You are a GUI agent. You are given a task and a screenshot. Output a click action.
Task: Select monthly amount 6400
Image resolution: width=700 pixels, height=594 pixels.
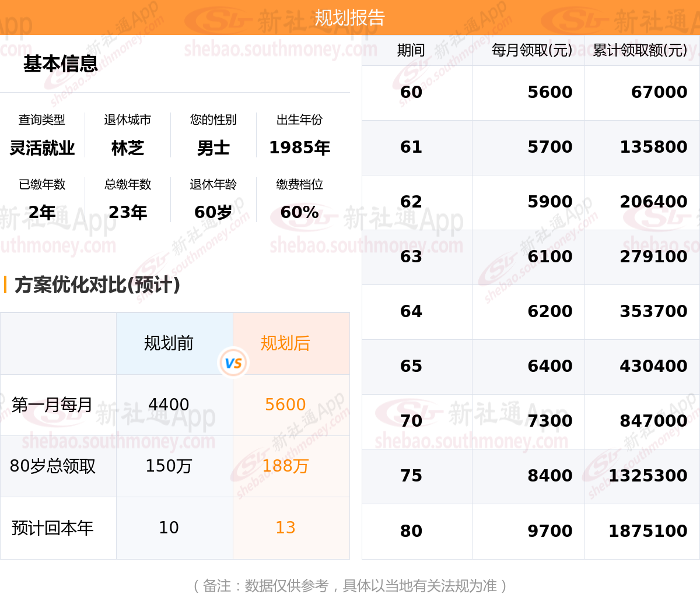point(550,366)
